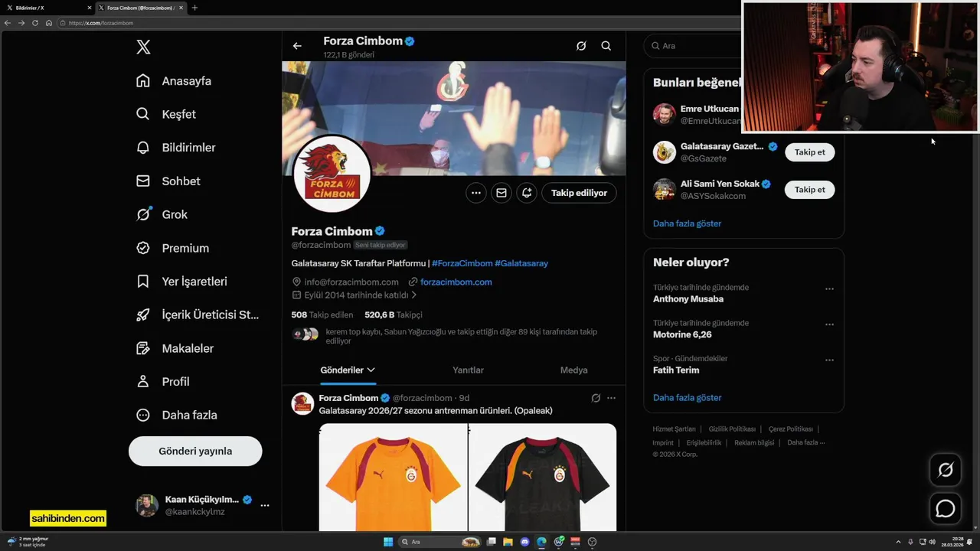Open the Motorine 6,26 trend
980x551 pixels.
682,334
